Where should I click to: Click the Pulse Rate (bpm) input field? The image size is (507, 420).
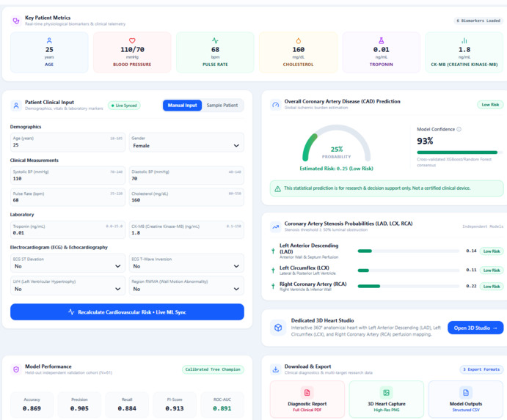68,197
